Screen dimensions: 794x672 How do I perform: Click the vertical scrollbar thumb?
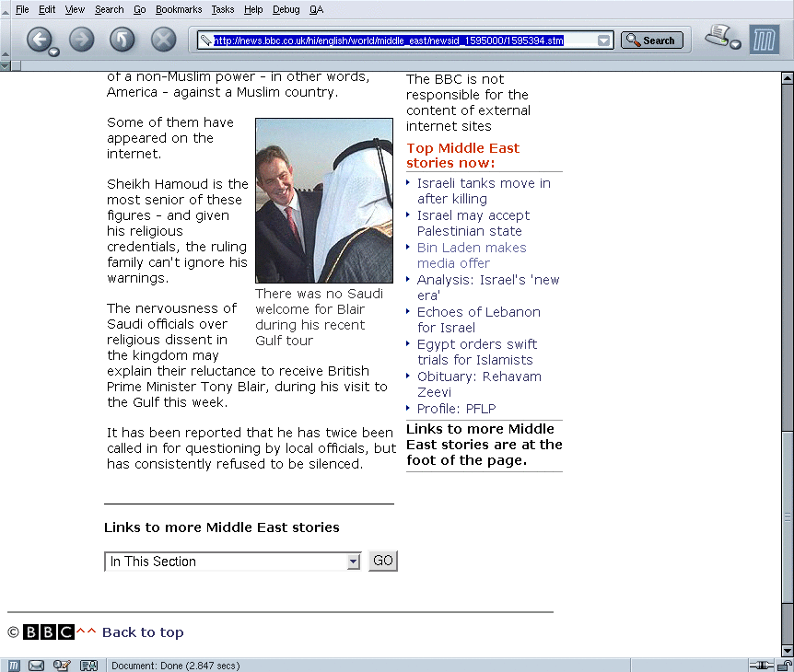tap(788, 516)
